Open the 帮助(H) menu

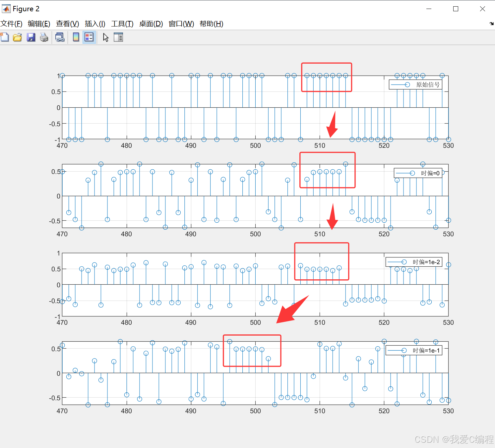[x=212, y=24]
